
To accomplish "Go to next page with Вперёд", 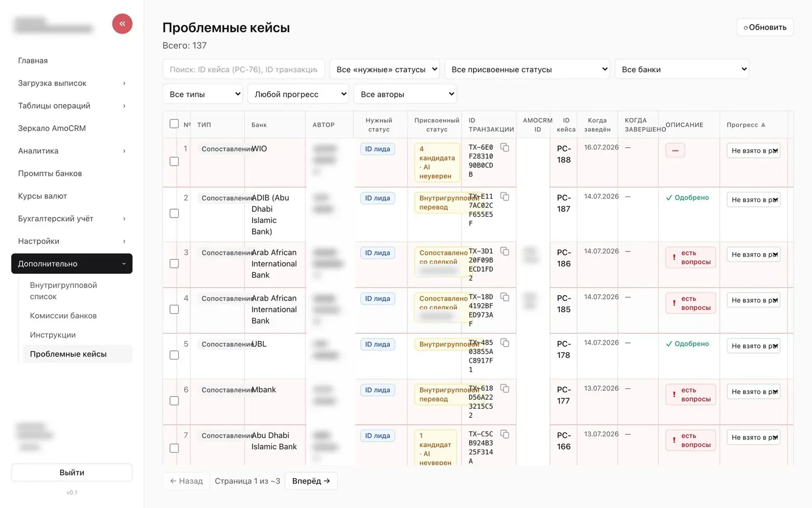I will [311, 481].
